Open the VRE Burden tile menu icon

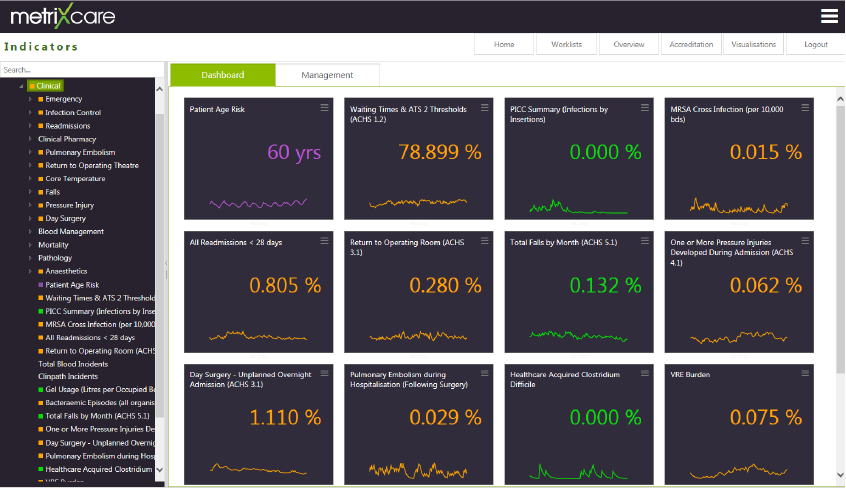804,373
